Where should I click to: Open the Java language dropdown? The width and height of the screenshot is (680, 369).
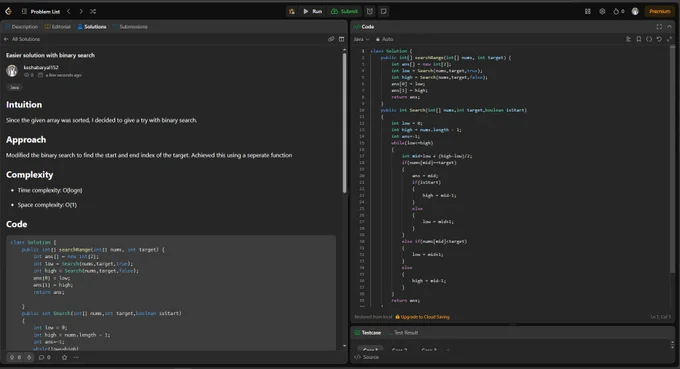[361, 39]
